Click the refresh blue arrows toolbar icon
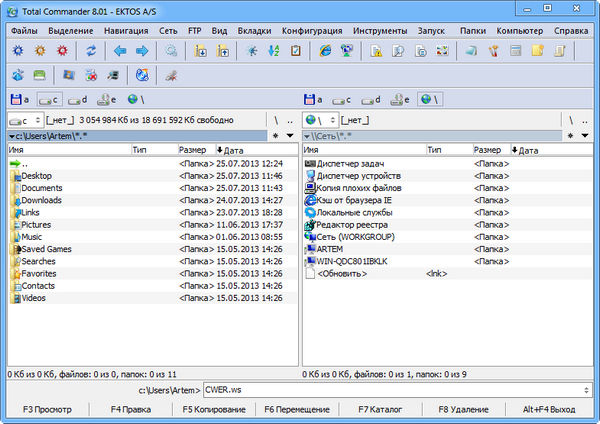 (92, 50)
